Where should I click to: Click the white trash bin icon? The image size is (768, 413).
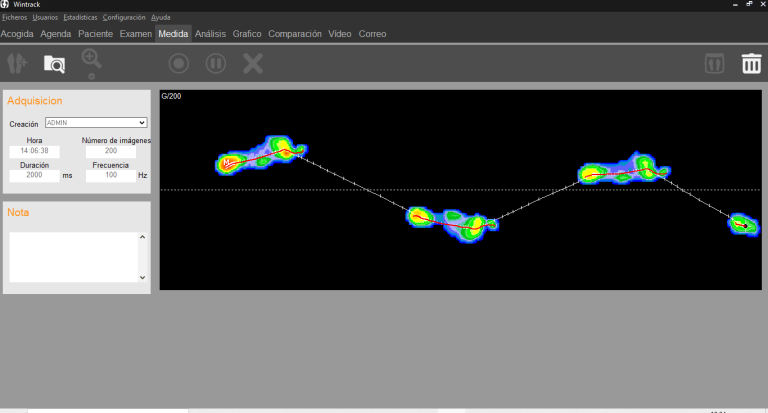click(x=750, y=64)
